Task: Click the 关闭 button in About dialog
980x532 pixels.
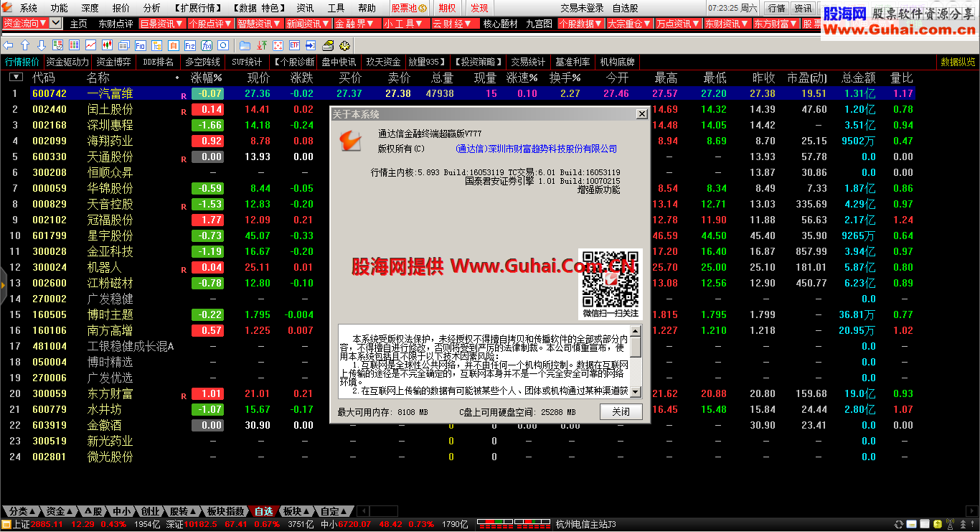Action: point(621,411)
